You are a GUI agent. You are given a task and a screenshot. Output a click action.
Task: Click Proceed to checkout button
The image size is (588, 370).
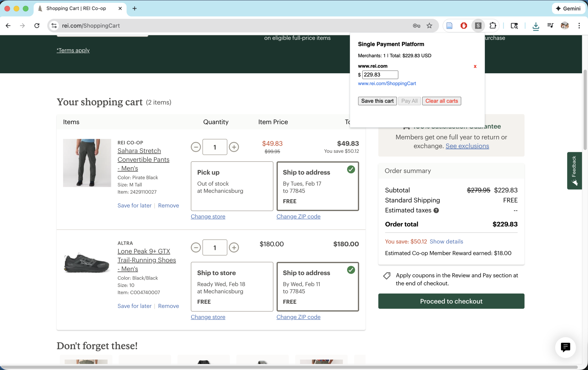click(451, 301)
